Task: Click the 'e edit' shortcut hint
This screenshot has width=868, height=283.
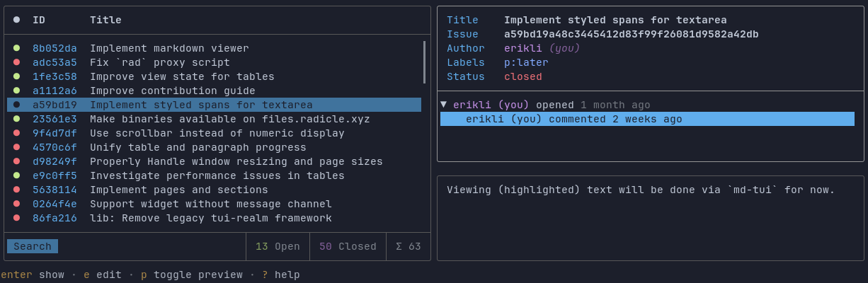Action: 103,275
